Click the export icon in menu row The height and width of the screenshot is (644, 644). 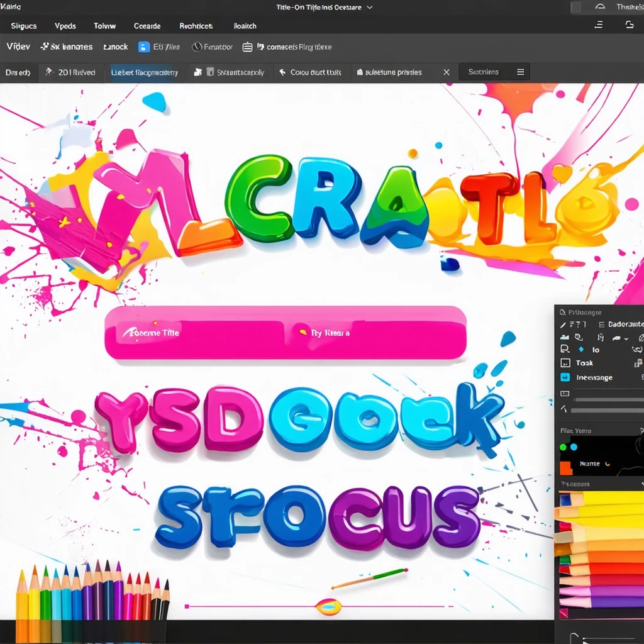pyautogui.click(x=629, y=25)
